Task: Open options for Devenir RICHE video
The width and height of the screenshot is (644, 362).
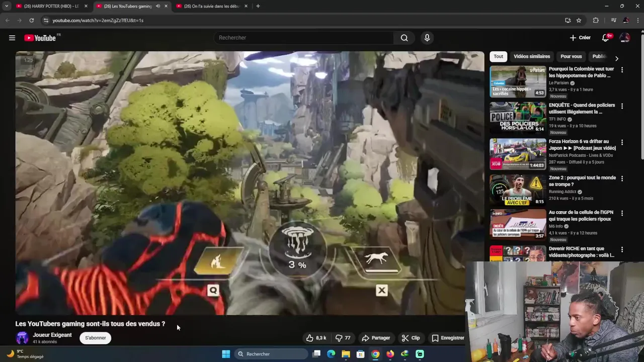Action: tap(622, 249)
